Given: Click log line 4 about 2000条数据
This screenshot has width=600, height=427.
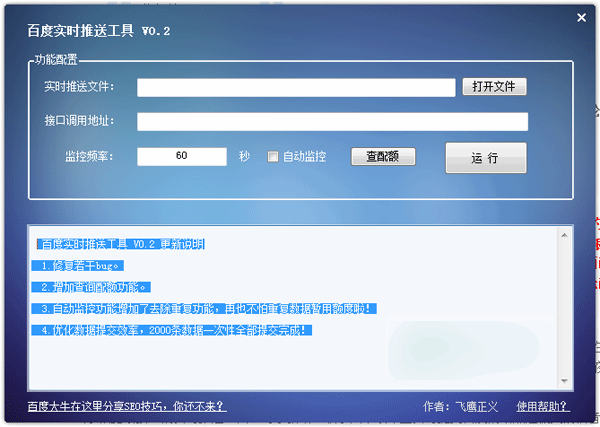Looking at the screenshot, I should (x=172, y=330).
